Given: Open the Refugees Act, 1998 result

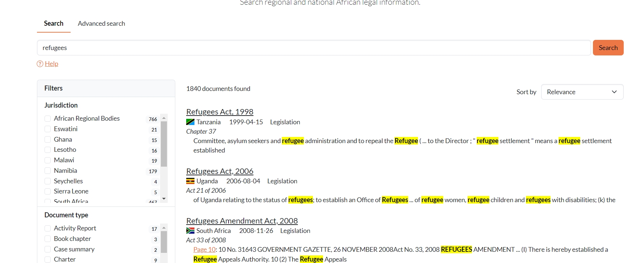Looking at the screenshot, I should [x=219, y=112].
